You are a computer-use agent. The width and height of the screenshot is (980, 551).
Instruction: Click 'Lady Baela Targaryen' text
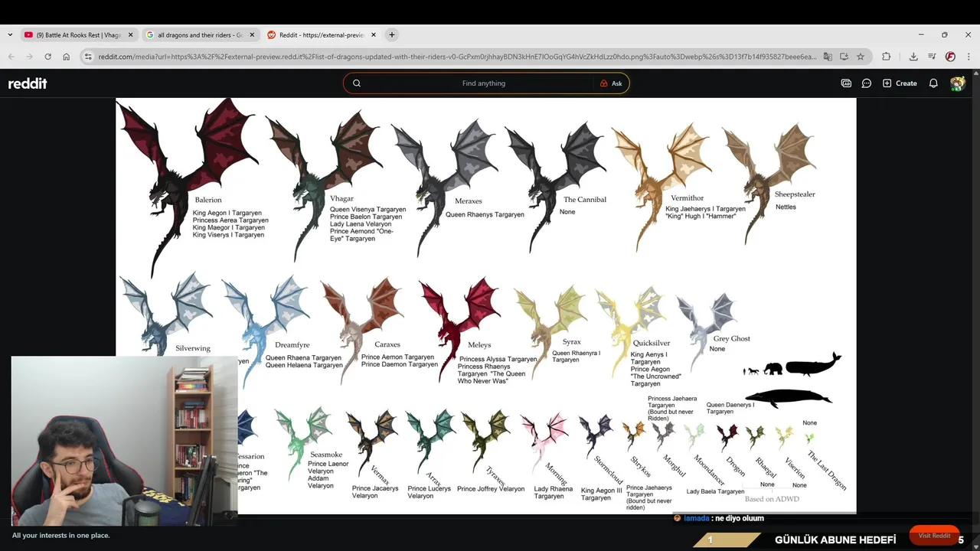pos(716,492)
